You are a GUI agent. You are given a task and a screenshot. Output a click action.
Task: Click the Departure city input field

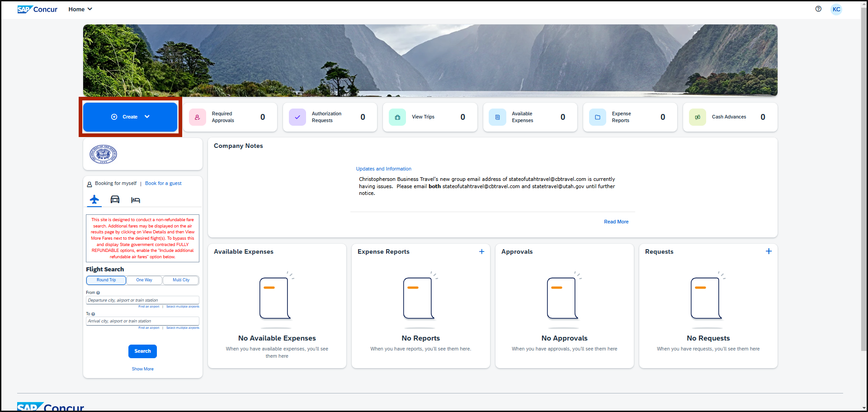tap(142, 300)
